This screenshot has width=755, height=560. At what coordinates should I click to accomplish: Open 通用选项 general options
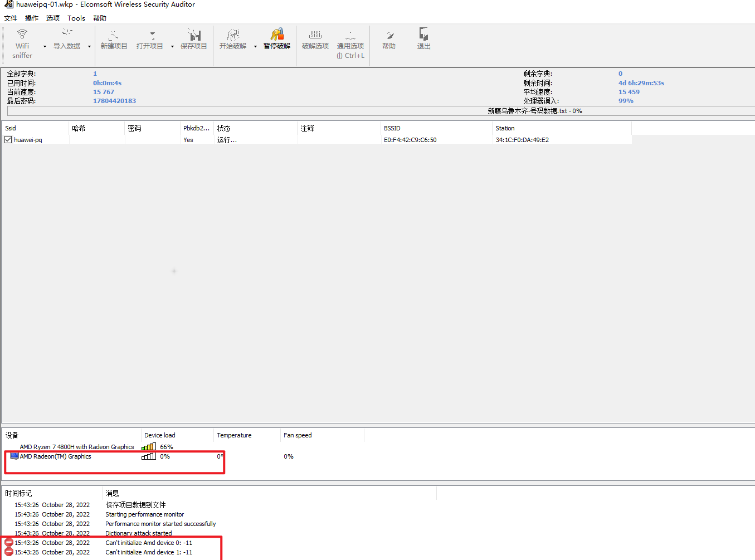[350, 43]
